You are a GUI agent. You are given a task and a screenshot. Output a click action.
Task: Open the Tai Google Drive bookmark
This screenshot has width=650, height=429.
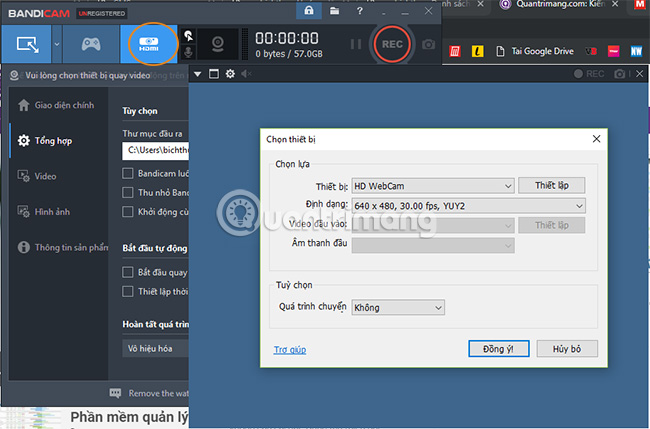pos(535,51)
